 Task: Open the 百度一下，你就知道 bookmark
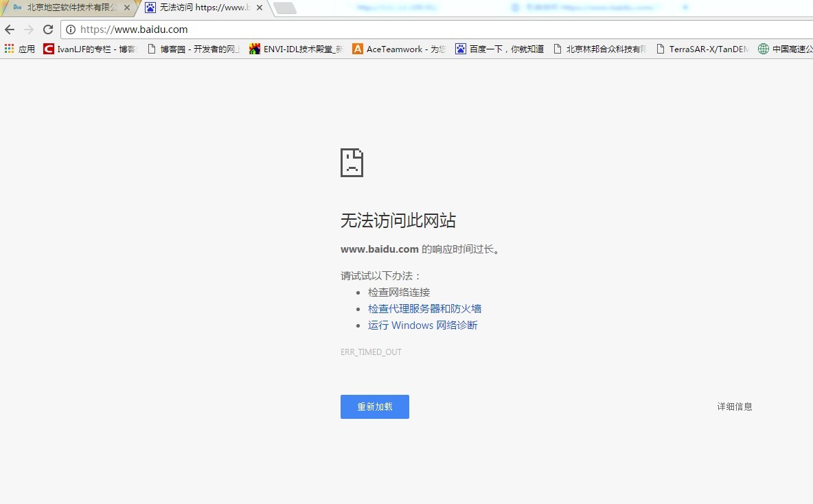tap(500, 49)
